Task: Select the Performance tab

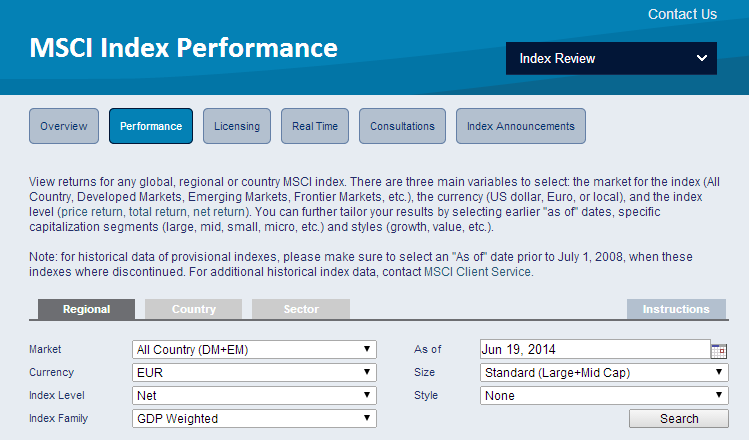Action: point(151,126)
